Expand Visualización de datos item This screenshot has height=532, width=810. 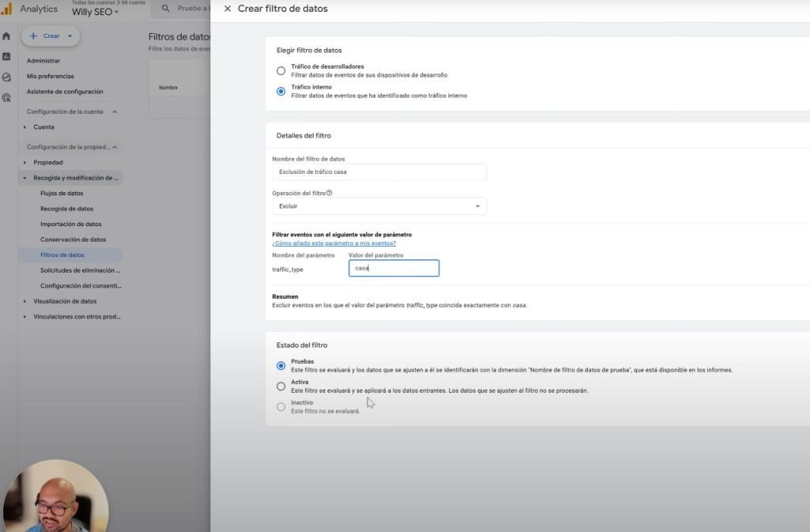pos(25,301)
